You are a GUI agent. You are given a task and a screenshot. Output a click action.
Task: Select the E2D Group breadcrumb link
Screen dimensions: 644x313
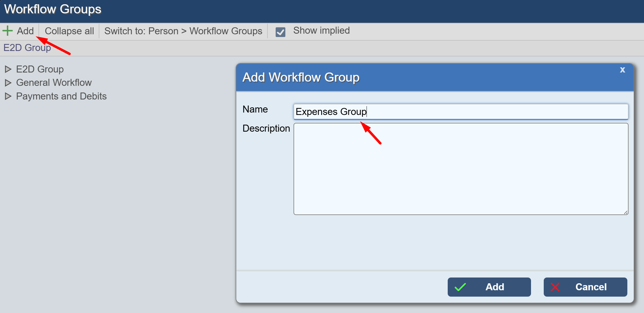[27, 48]
